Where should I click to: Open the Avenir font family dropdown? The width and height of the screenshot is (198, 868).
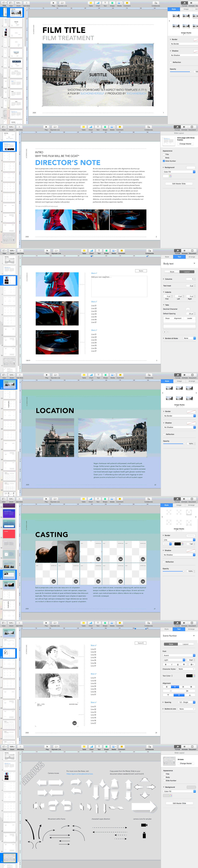(x=179, y=655)
